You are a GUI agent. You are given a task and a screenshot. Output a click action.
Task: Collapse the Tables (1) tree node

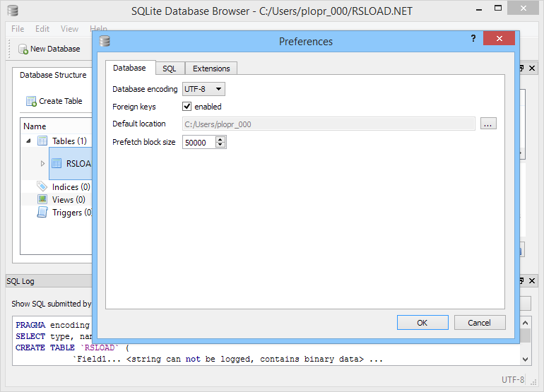[x=28, y=141]
